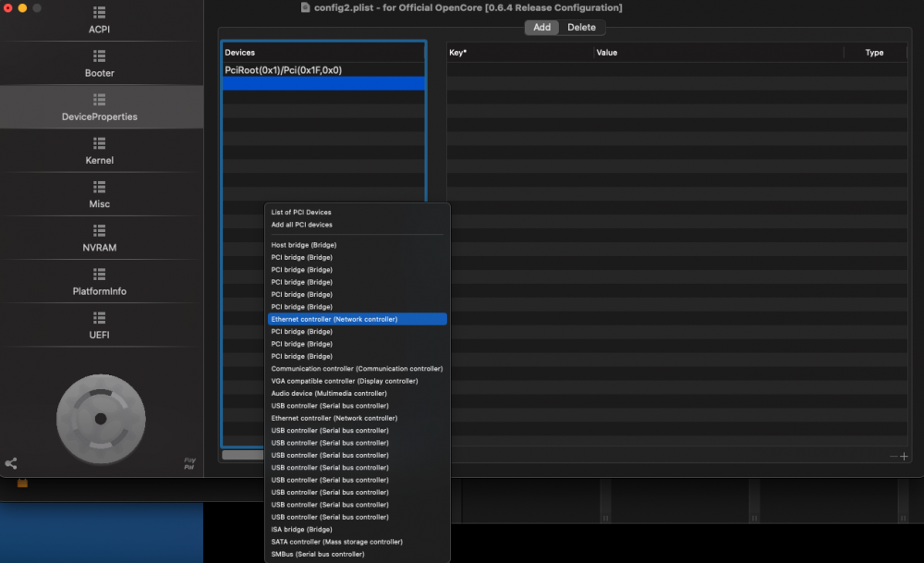
Task: Click the config2.plist document icon in title
Action: (305, 7)
